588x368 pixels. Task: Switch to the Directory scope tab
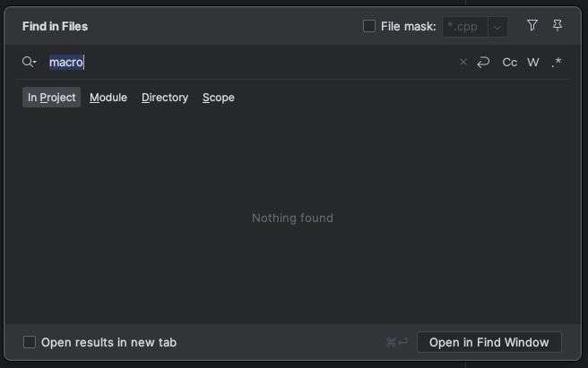click(165, 98)
